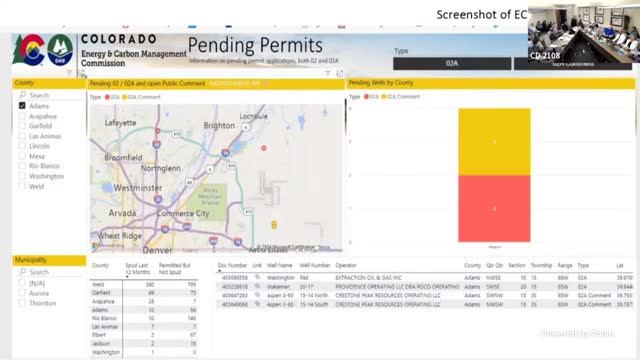Check the Weld county checkbox

[22, 186]
